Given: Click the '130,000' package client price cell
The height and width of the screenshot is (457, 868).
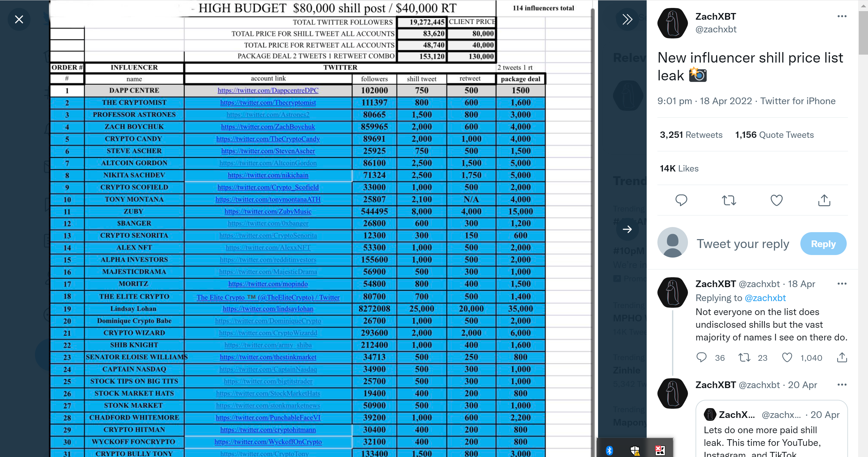Looking at the screenshot, I should (x=471, y=56).
